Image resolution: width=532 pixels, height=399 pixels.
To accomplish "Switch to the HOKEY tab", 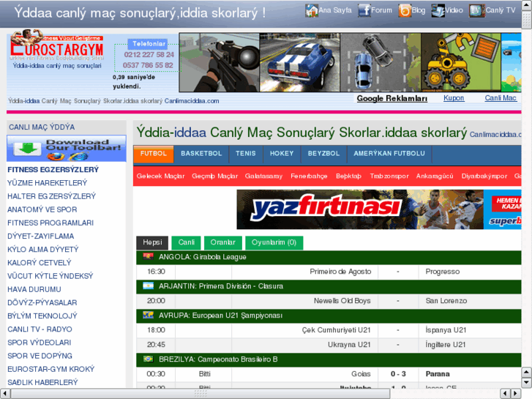I will point(282,154).
